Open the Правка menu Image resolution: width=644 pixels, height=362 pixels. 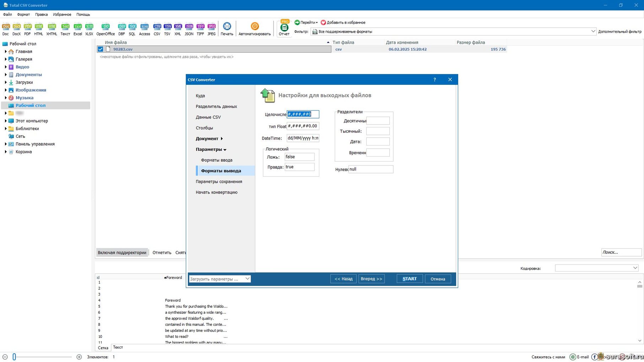pos(42,15)
